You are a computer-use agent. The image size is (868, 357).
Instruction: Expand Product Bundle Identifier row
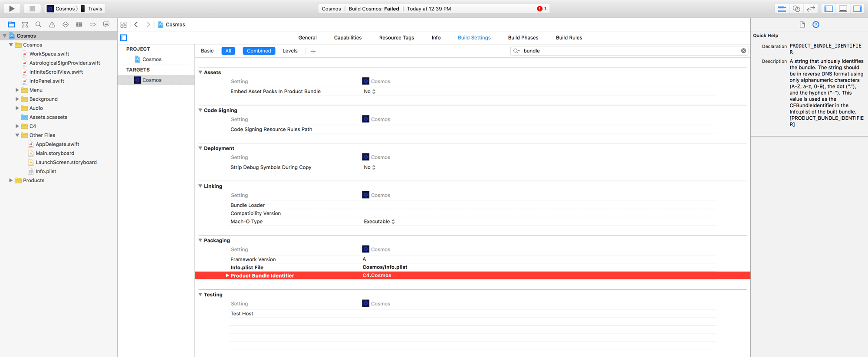click(227, 275)
